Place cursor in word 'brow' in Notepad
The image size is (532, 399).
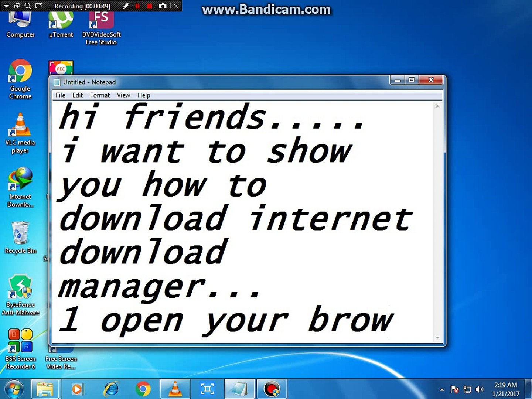(x=351, y=319)
